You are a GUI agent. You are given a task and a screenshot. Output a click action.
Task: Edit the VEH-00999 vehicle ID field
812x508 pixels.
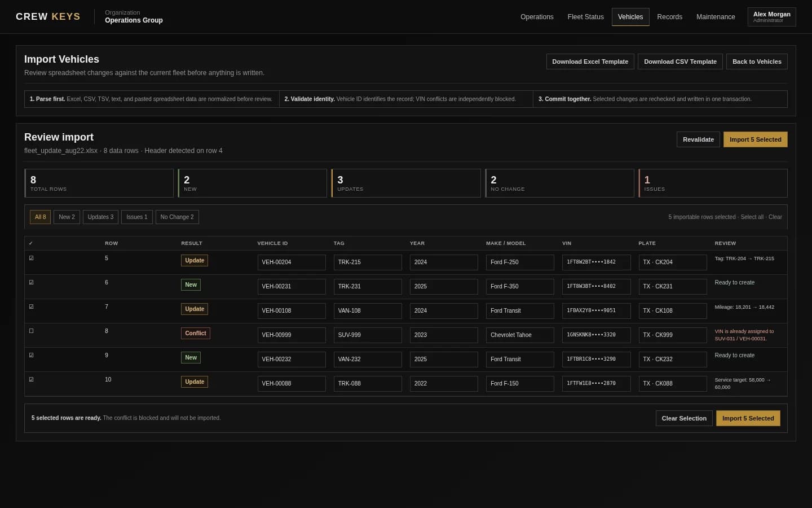coord(292,335)
